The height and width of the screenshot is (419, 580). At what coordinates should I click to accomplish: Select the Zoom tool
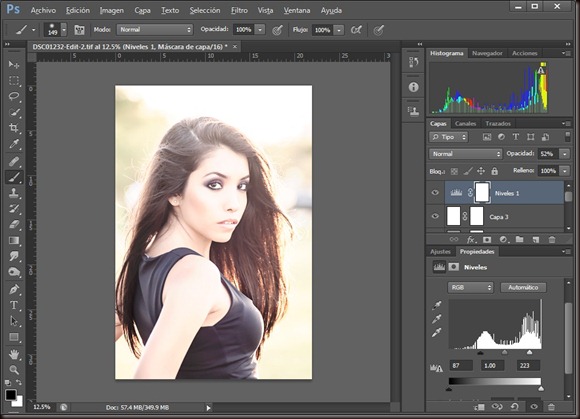pos(14,370)
